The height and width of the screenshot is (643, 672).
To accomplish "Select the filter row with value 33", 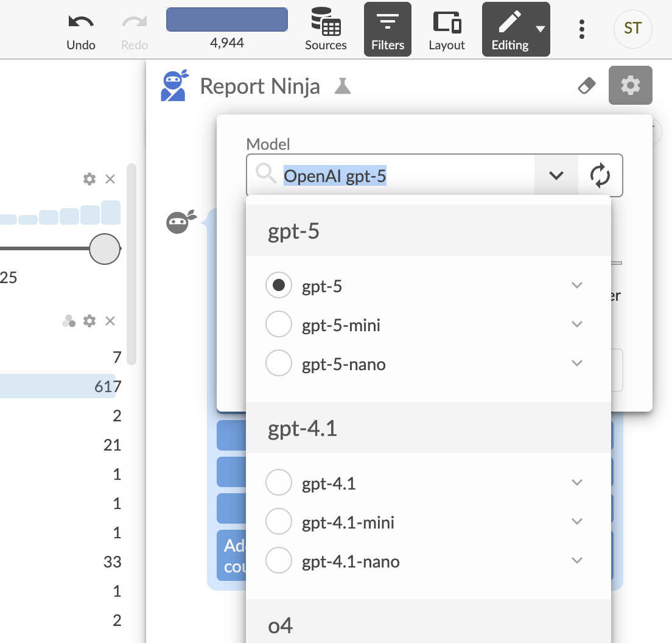I will 61,561.
